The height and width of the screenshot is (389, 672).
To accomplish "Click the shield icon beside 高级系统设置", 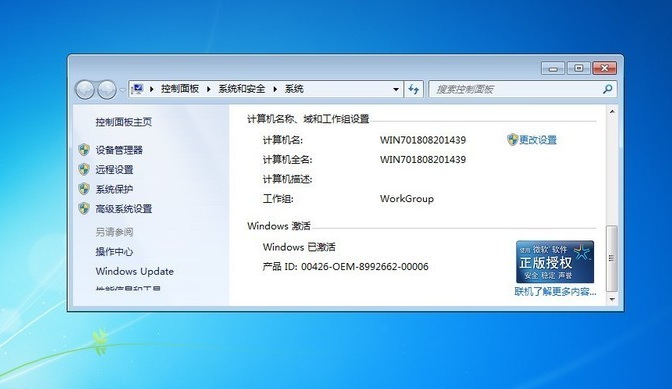I will [x=84, y=209].
